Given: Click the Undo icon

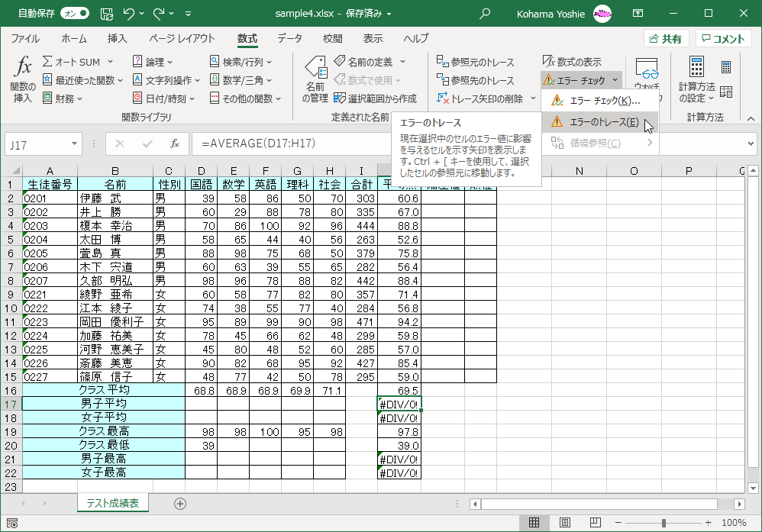Looking at the screenshot, I should point(128,13).
